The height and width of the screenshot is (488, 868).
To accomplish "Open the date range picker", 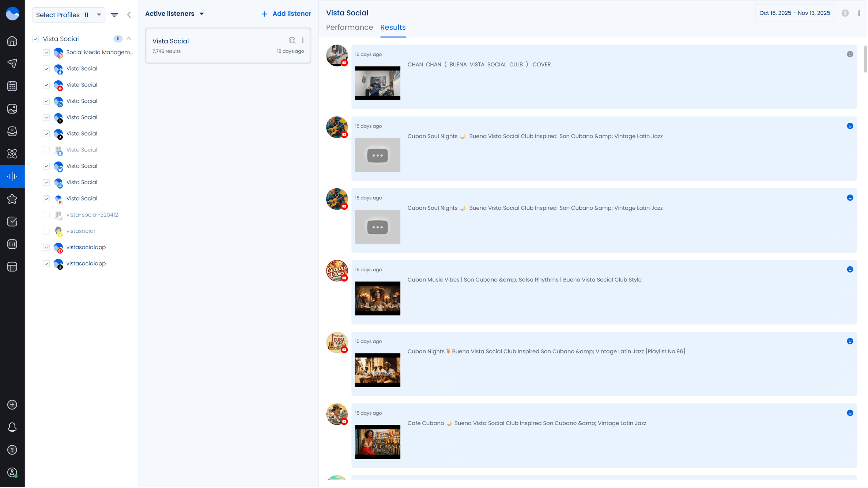I will (795, 13).
